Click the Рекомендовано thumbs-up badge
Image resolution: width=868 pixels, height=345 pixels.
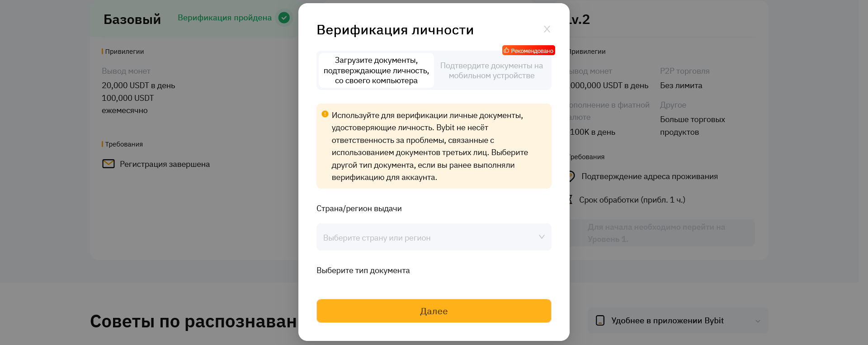point(528,51)
